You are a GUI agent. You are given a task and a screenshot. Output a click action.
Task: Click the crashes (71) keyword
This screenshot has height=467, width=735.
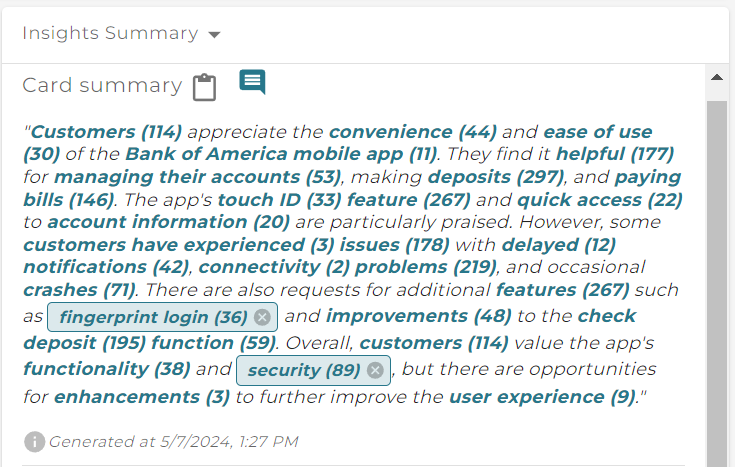pos(79,290)
